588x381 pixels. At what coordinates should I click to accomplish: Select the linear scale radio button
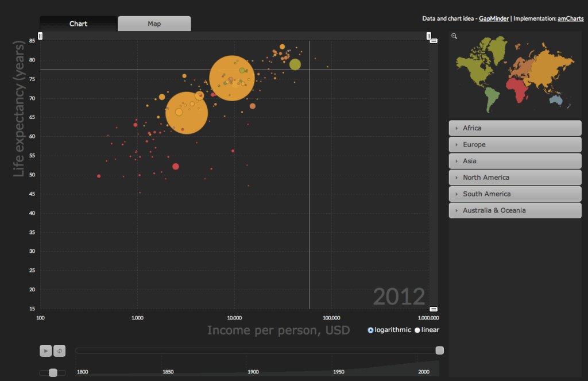pos(417,330)
